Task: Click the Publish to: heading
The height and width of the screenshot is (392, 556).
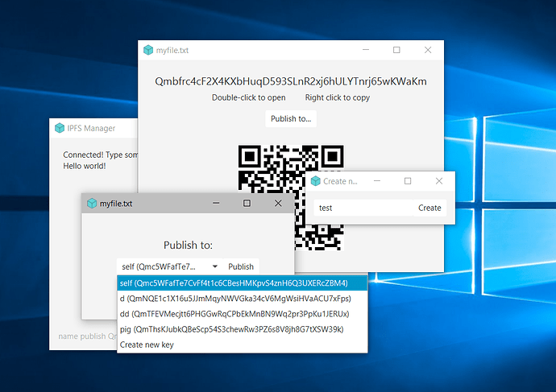Action: 188,245
